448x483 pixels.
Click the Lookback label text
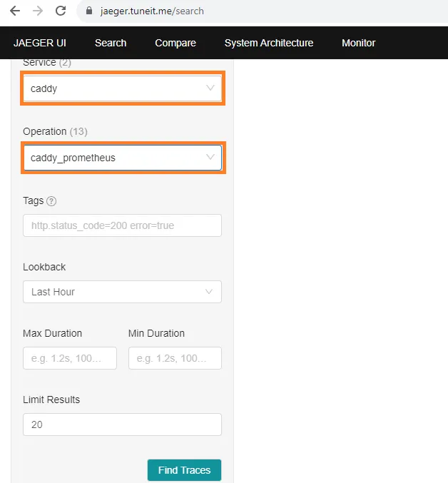[x=44, y=267]
